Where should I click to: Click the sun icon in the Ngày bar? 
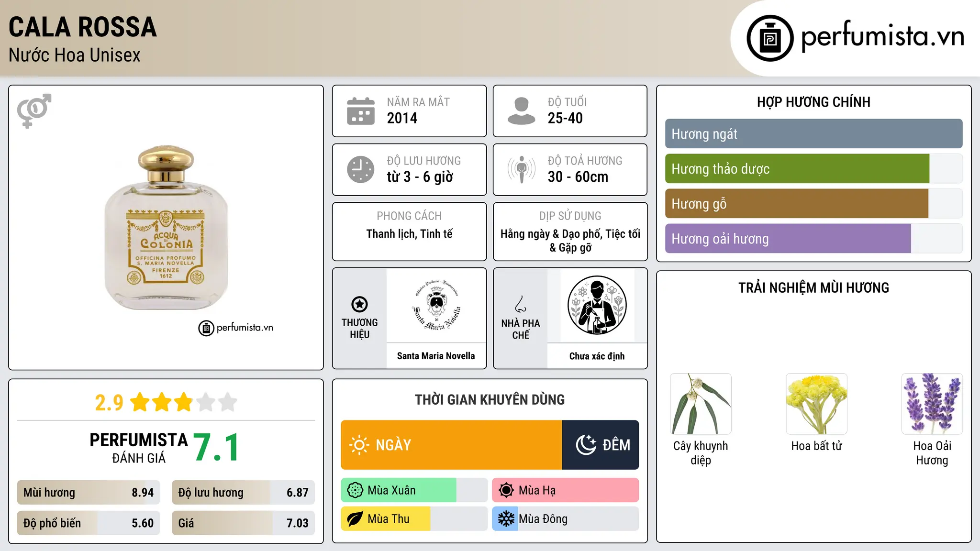click(359, 445)
